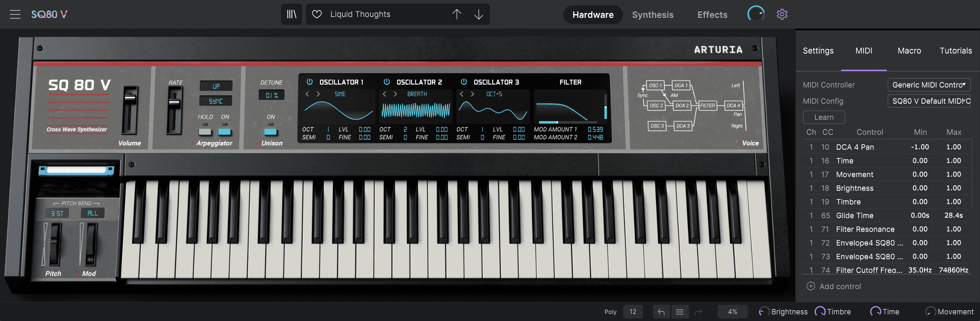
Task: Select previous waveform for Oscillator 1
Action: click(x=307, y=94)
